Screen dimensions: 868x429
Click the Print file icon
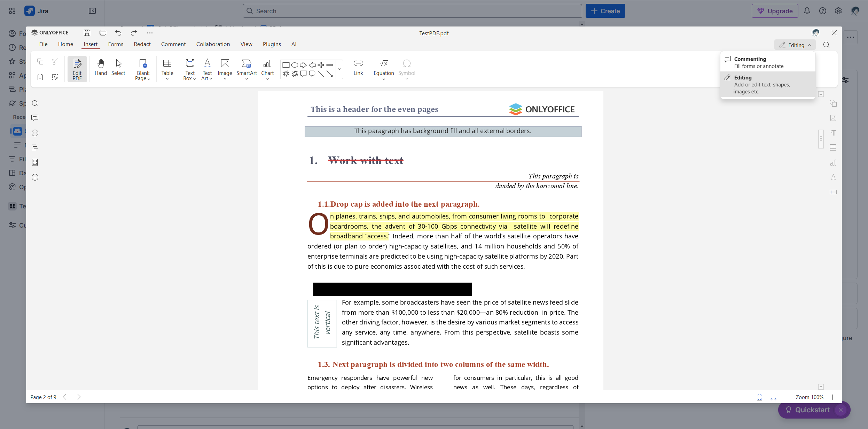102,33
